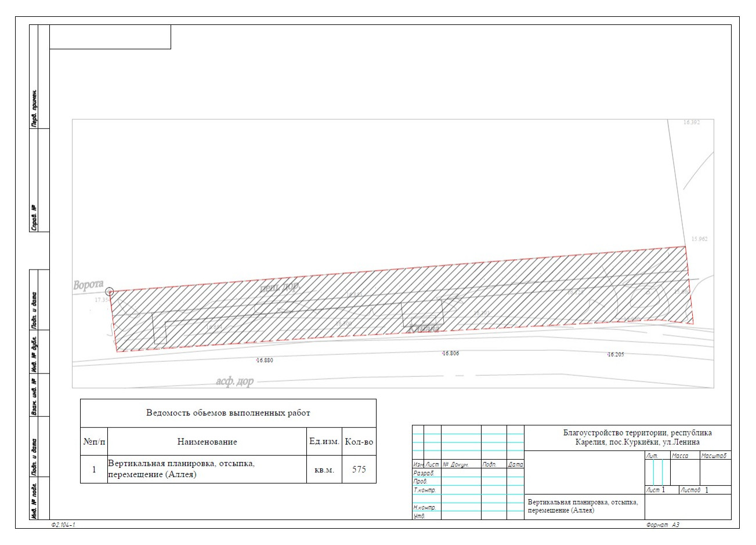Screen dimensions: 756x545
Task: Click the кв.м. unit cell in table
Action: 324,470
